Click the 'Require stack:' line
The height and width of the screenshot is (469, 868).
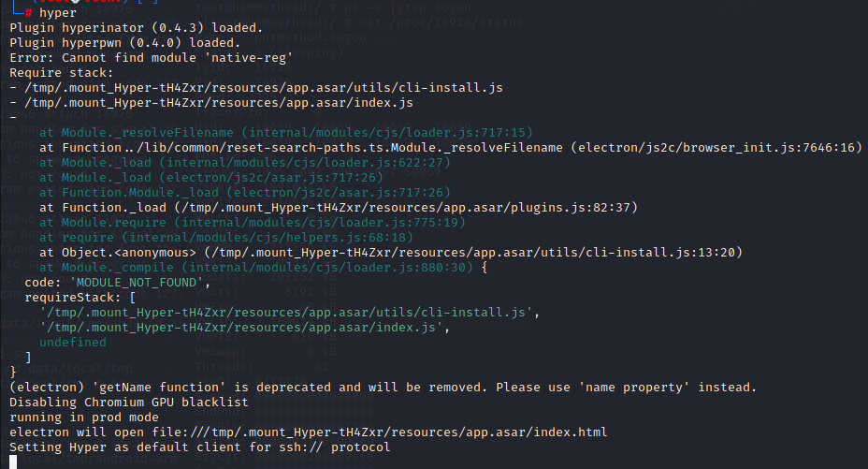coord(62,72)
